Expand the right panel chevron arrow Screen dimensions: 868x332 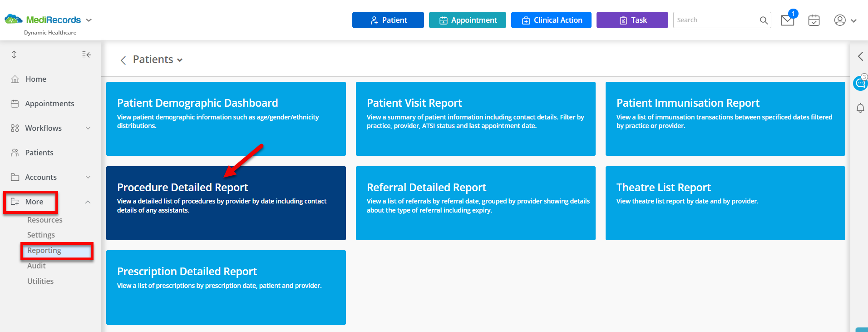pyautogui.click(x=860, y=56)
